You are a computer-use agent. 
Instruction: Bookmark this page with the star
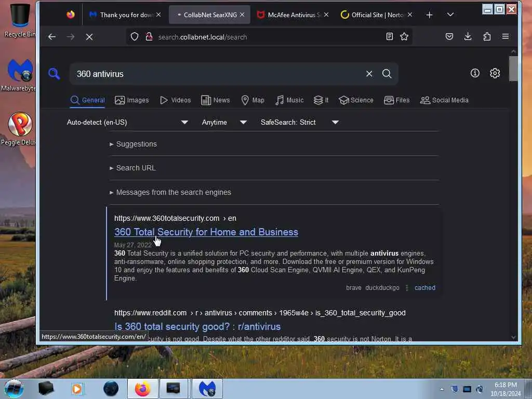404,36
